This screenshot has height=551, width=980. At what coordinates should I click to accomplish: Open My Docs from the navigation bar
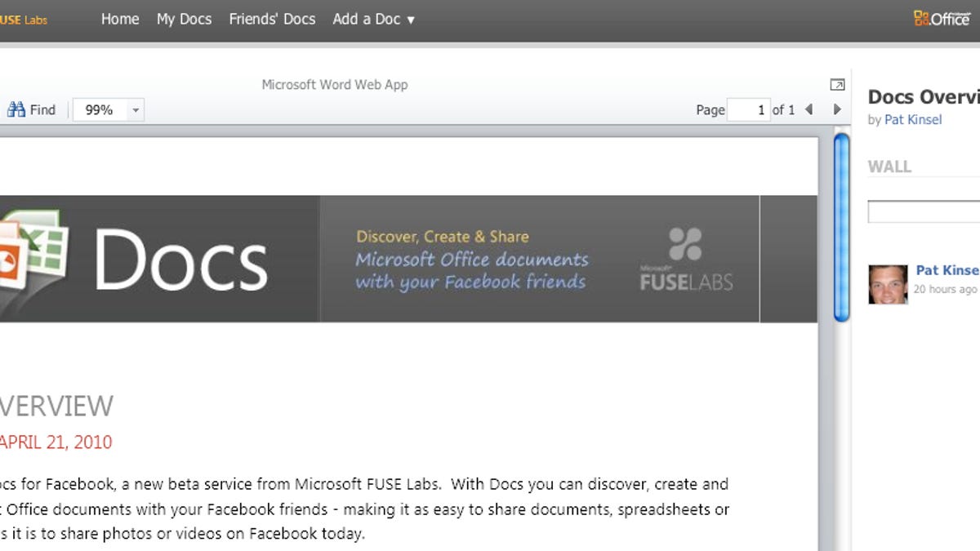[183, 19]
